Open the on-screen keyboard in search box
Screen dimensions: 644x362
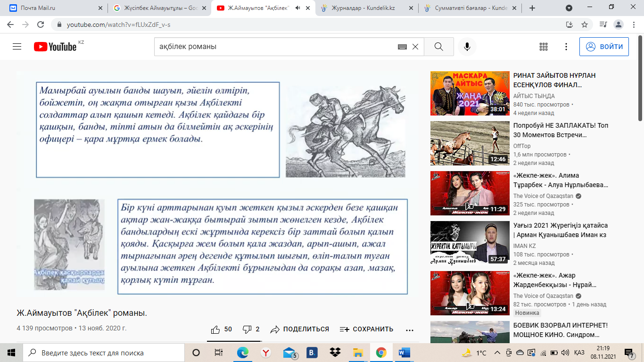402,47
